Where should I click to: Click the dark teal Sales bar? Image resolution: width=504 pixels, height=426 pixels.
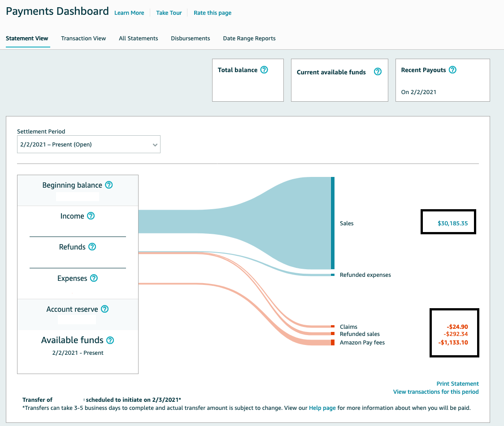333,223
